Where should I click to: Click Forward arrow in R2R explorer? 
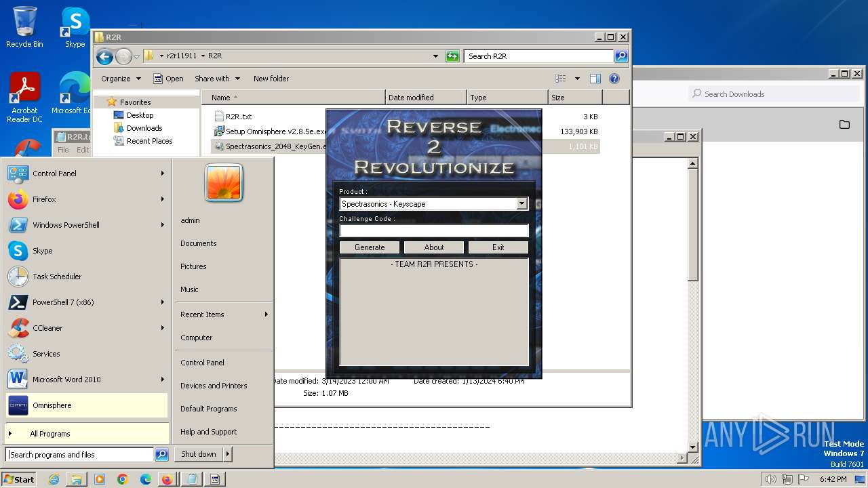[123, 56]
